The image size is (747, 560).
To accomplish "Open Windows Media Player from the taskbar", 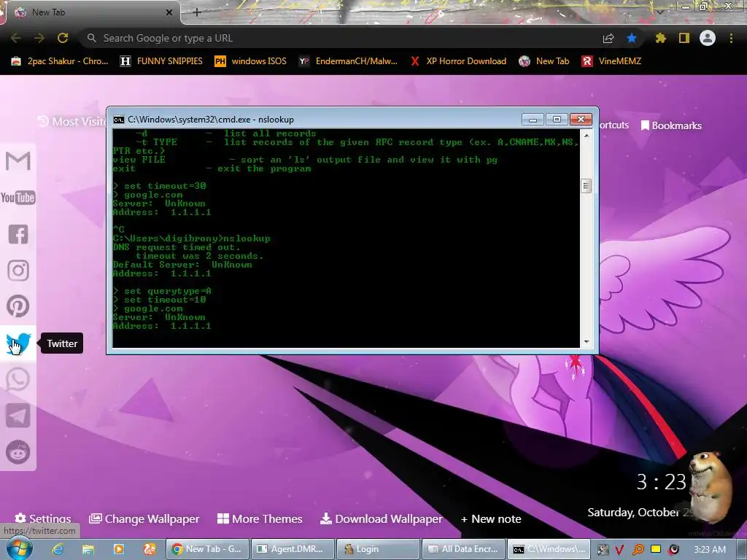I will point(119,549).
